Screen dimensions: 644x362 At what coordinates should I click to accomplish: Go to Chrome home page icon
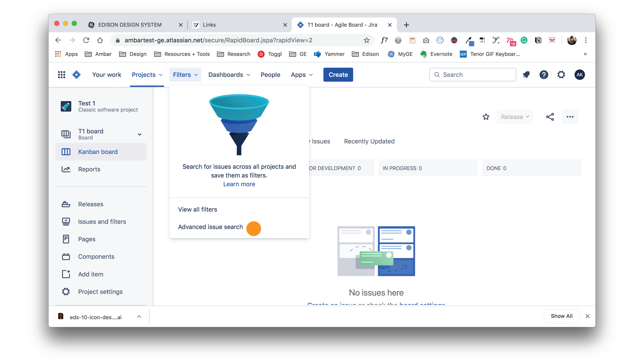pos(100,40)
